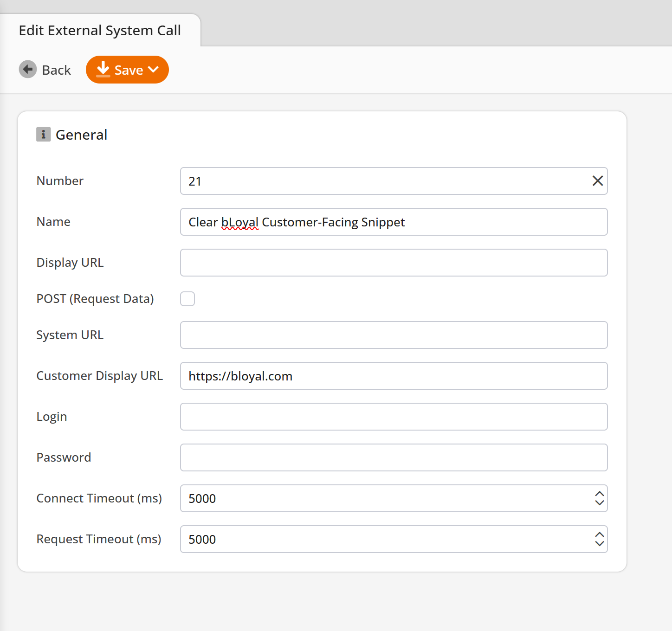672x631 pixels.
Task: Click the Password input field
Action: pos(394,457)
